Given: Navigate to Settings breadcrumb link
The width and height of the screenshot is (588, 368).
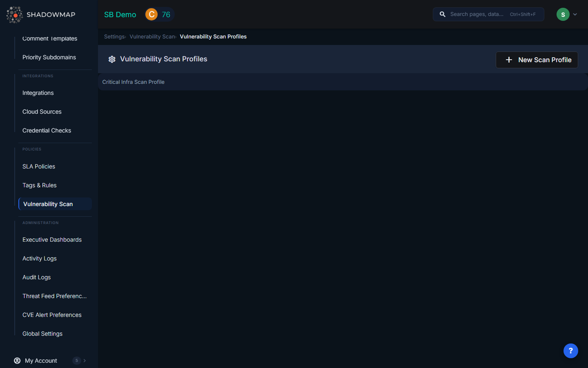Looking at the screenshot, I should (114, 36).
